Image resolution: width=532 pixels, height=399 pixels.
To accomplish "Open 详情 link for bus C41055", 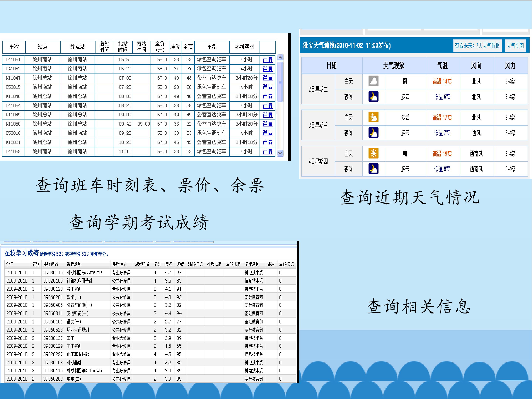I will tap(267, 151).
